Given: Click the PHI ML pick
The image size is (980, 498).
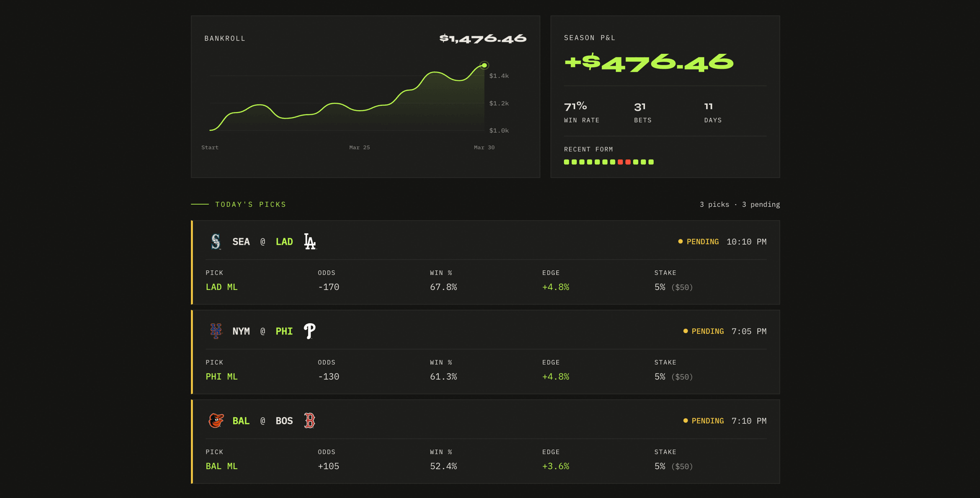Looking at the screenshot, I should [221, 377].
